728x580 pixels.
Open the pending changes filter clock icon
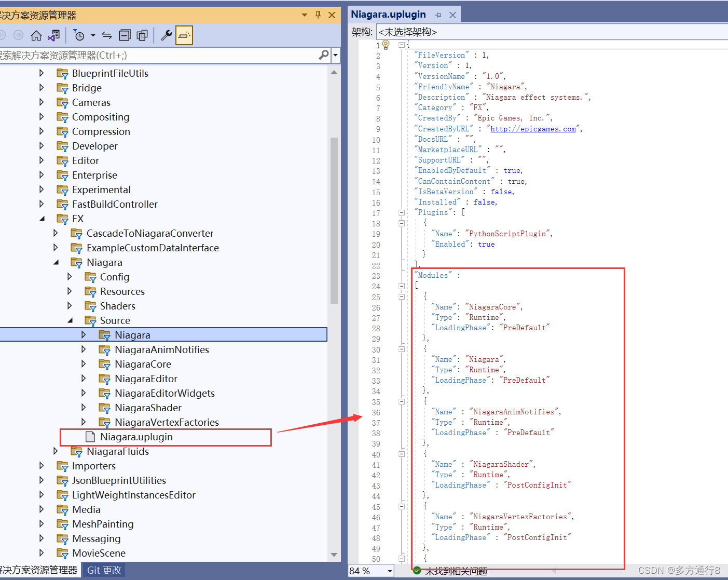click(x=79, y=35)
